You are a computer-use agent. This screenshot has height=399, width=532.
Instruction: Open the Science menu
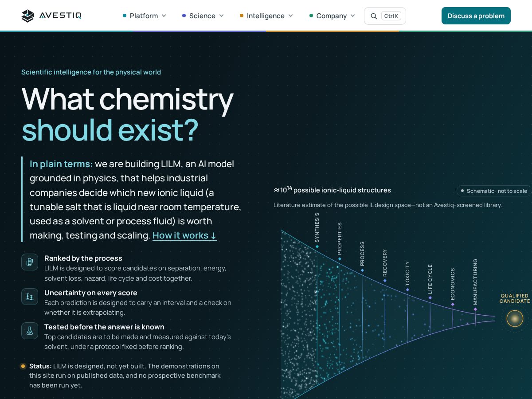tap(203, 16)
